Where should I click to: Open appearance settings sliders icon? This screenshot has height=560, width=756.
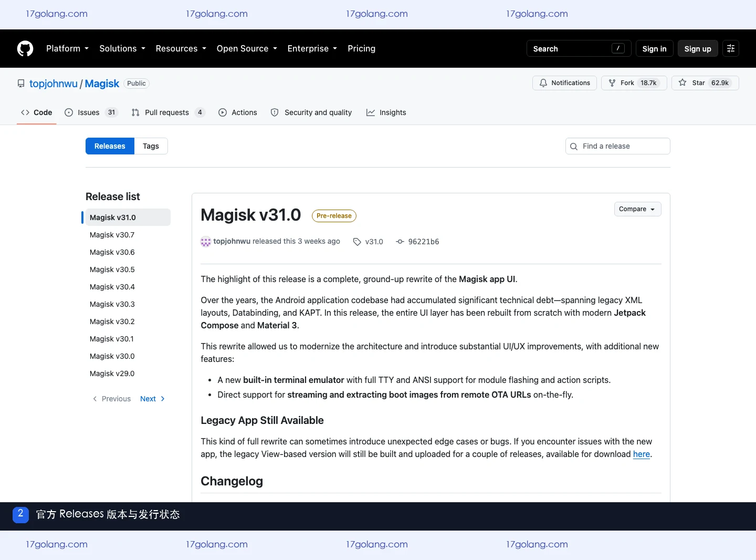click(x=730, y=48)
